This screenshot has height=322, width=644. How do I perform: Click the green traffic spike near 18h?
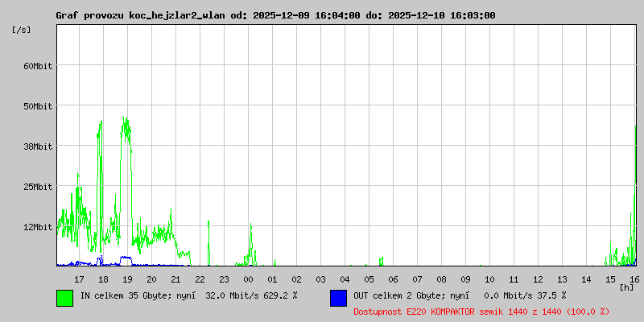point(99,185)
